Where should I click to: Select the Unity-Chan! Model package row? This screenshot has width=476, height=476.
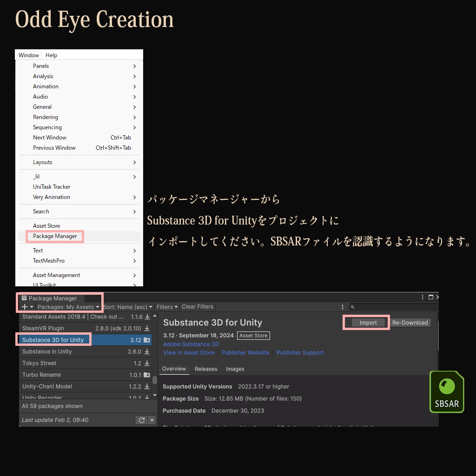coord(86,386)
